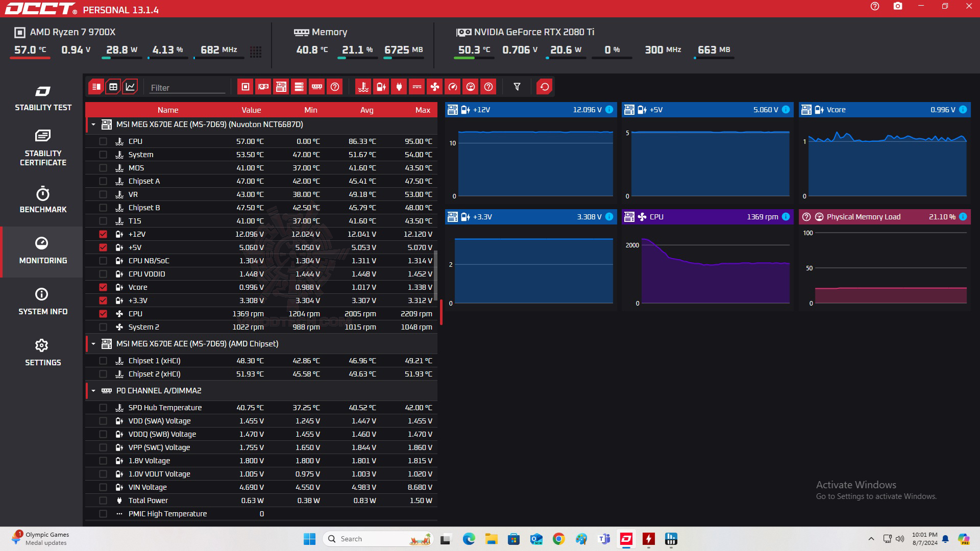
Task: Enable the System 2 fan checkbox
Action: click(103, 327)
